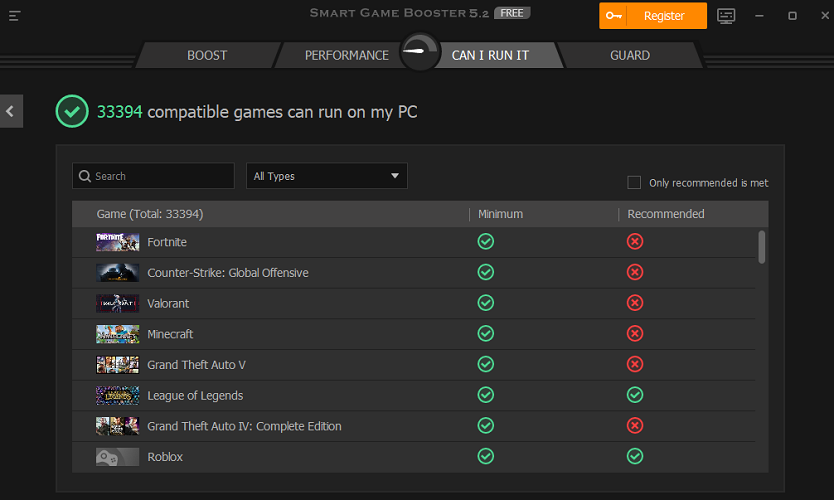The image size is (834, 500).
Task: Click Valorant recommended cross icon
Action: (x=635, y=303)
